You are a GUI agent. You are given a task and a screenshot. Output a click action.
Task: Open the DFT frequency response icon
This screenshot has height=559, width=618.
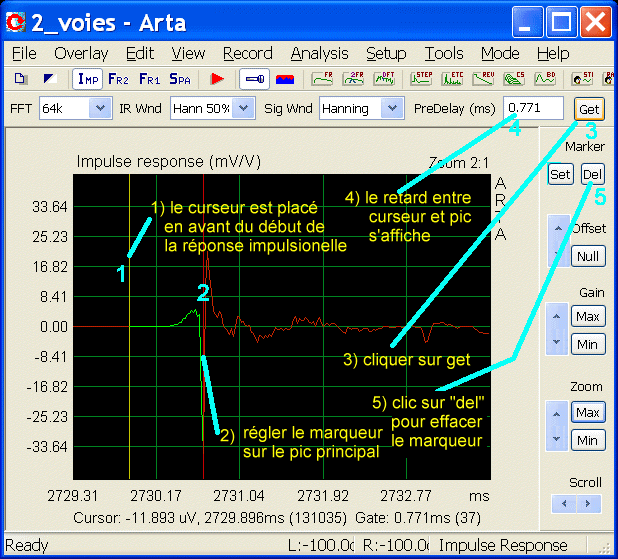point(384,79)
